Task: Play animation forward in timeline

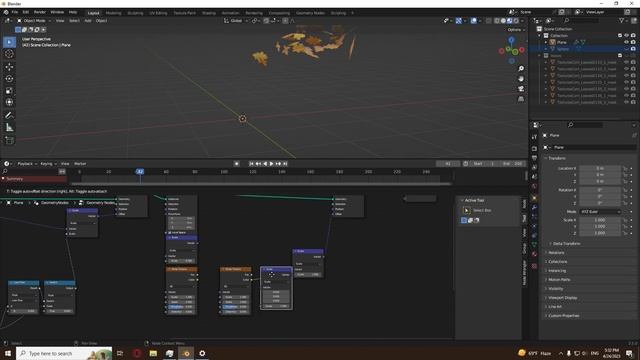Action: [x=272, y=164]
